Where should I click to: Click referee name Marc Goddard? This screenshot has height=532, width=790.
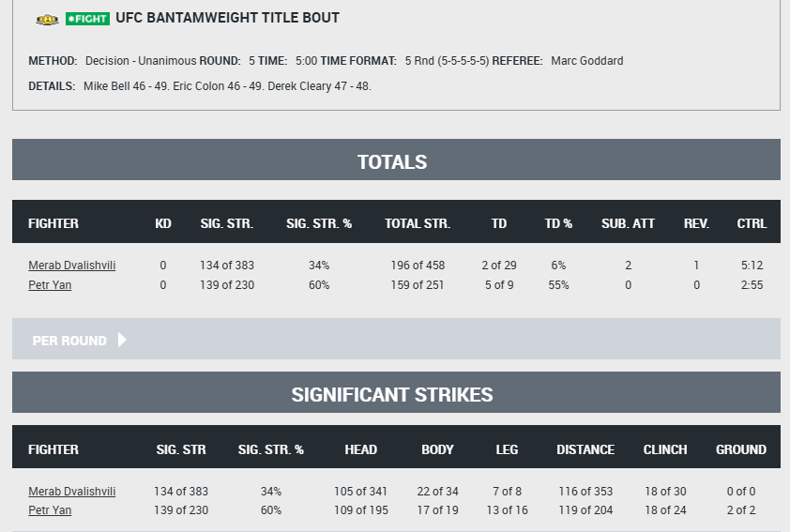pos(587,61)
